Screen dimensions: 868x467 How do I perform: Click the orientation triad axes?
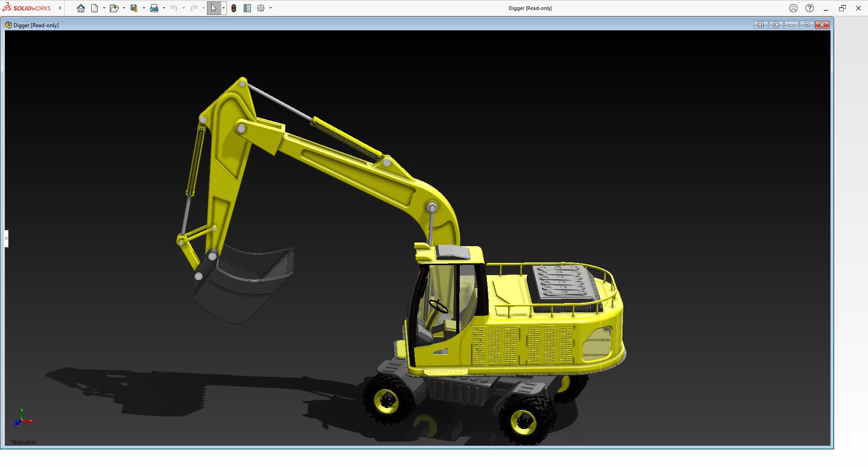pyautogui.click(x=23, y=417)
